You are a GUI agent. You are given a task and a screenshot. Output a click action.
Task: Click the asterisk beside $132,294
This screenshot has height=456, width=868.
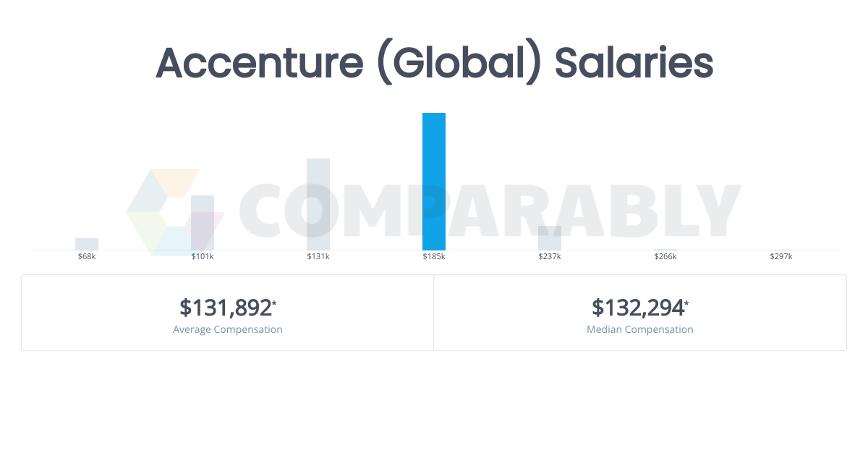(x=686, y=303)
